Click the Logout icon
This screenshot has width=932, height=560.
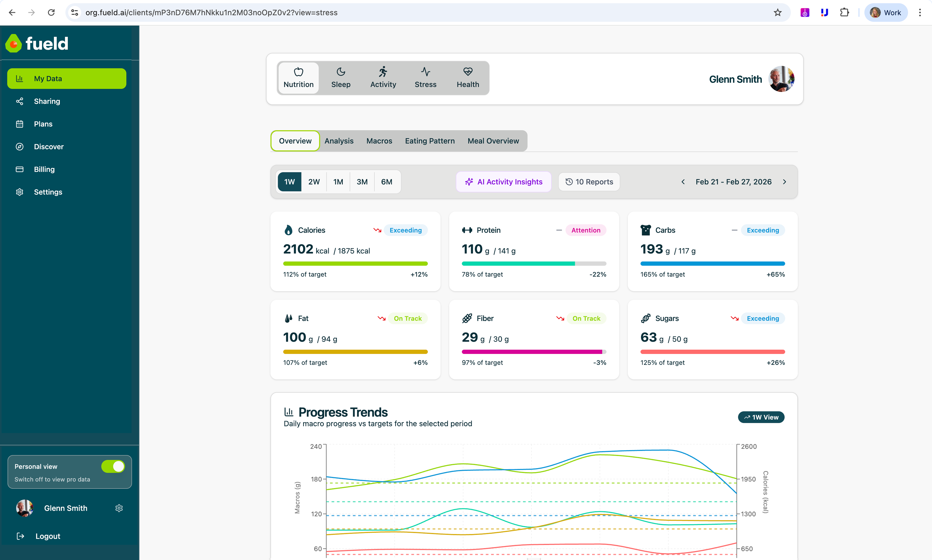point(20,536)
